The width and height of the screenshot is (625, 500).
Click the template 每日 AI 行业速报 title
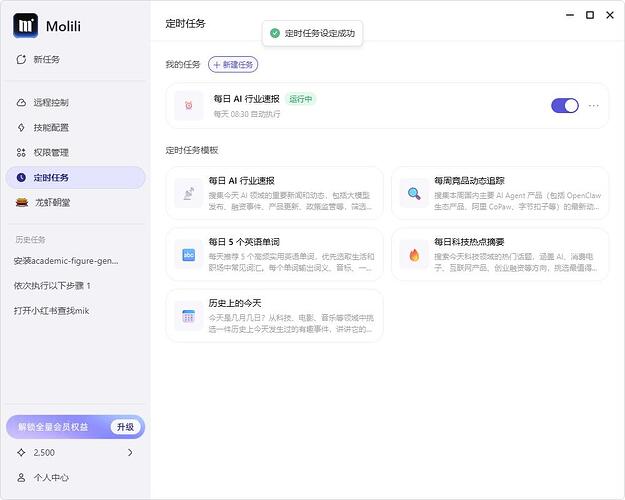click(242, 181)
